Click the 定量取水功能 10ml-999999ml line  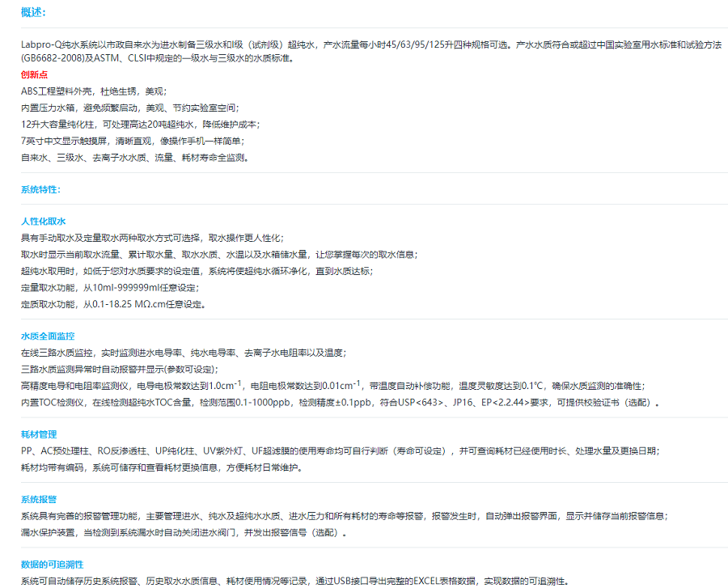point(109,287)
